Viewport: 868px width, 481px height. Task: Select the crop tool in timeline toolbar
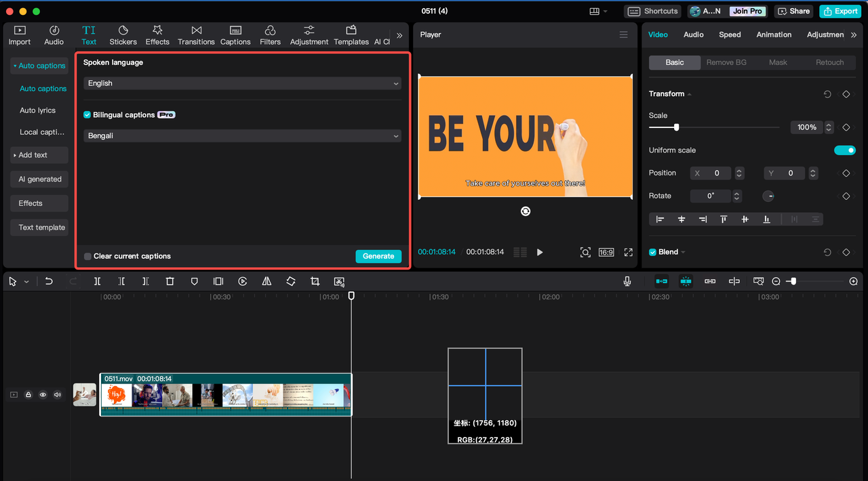pyautogui.click(x=315, y=281)
